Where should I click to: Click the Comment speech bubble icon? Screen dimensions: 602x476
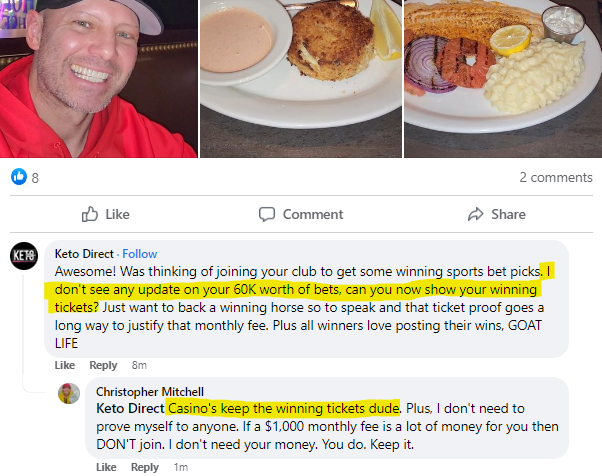coord(267,214)
